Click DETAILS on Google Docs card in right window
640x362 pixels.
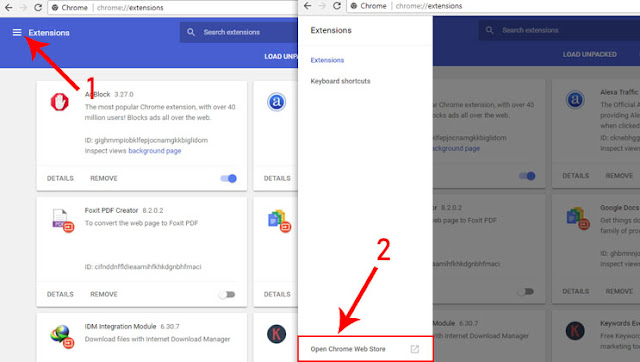(x=576, y=291)
